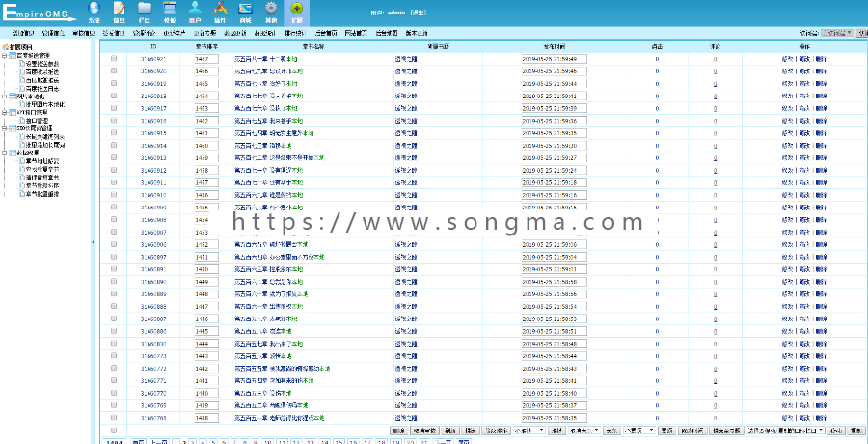868x444 pixels.
Task: Tick the checkbox for row ID 31660918
Action: point(114,96)
